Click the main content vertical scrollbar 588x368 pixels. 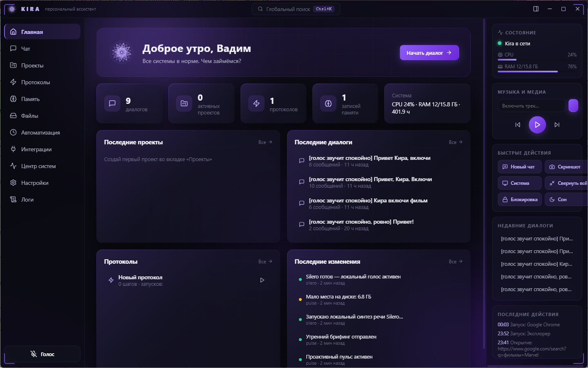point(484,184)
